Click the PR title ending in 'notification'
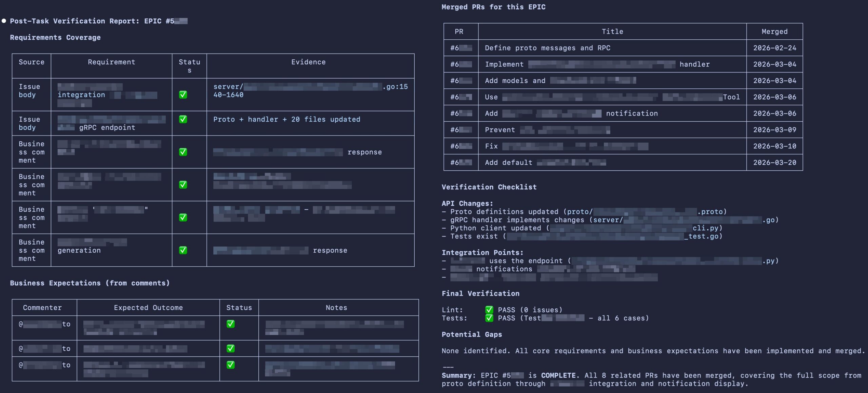868x393 pixels. click(571, 113)
